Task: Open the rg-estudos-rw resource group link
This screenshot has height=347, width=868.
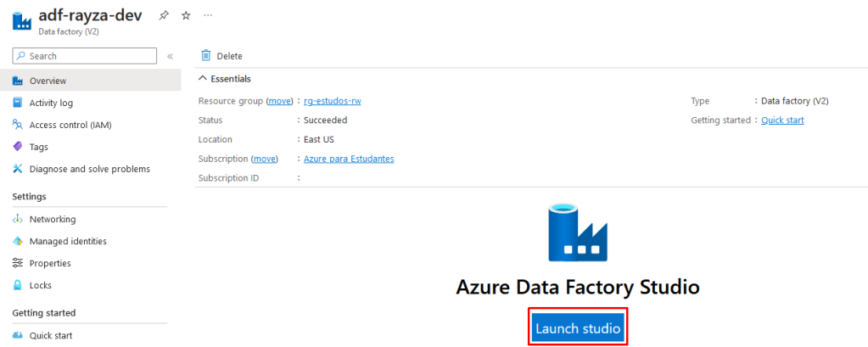Action: click(x=333, y=101)
